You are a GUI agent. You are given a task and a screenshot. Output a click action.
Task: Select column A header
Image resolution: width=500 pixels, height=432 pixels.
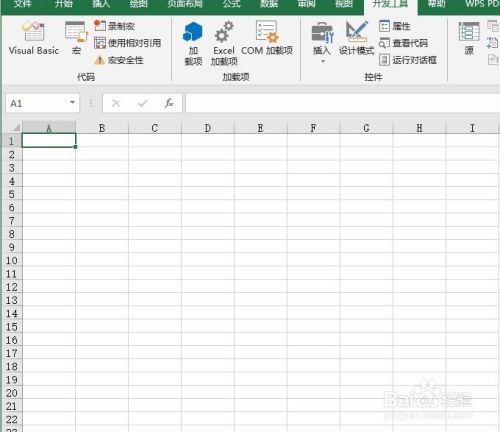[x=49, y=128]
